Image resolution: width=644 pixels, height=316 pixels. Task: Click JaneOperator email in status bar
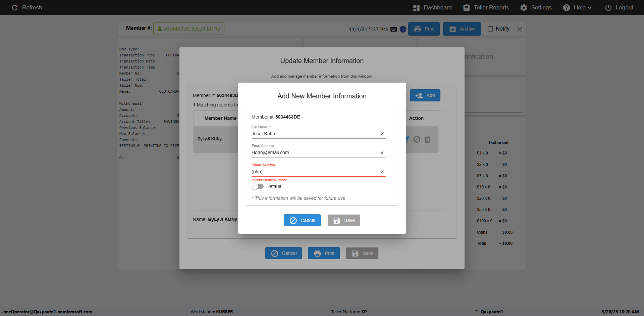47,312
